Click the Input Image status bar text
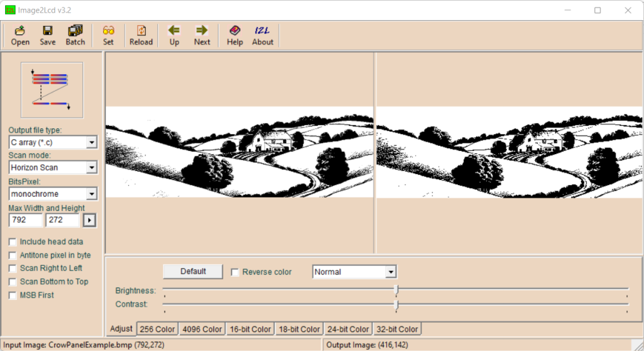This screenshot has height=351, width=644. pyautogui.click(x=84, y=345)
